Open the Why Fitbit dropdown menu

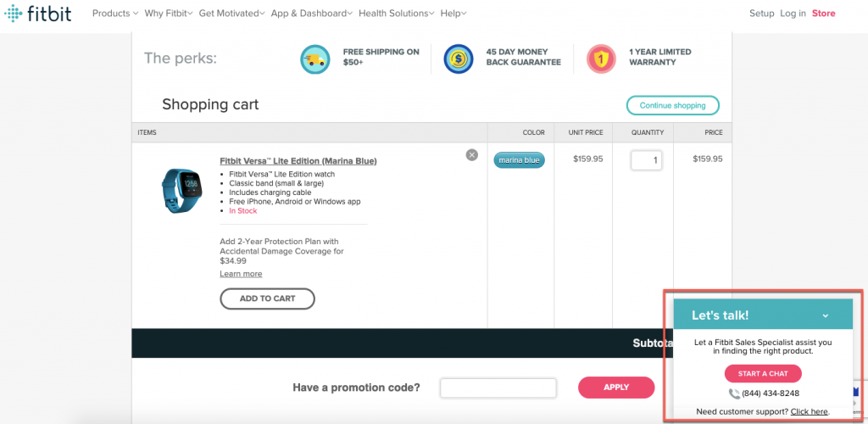pyautogui.click(x=169, y=14)
